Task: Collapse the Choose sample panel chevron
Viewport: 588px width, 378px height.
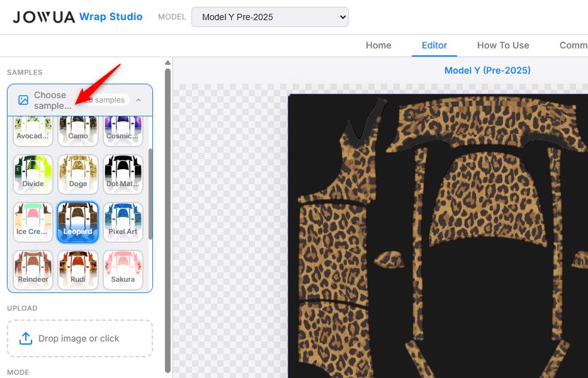Action: pyautogui.click(x=139, y=100)
